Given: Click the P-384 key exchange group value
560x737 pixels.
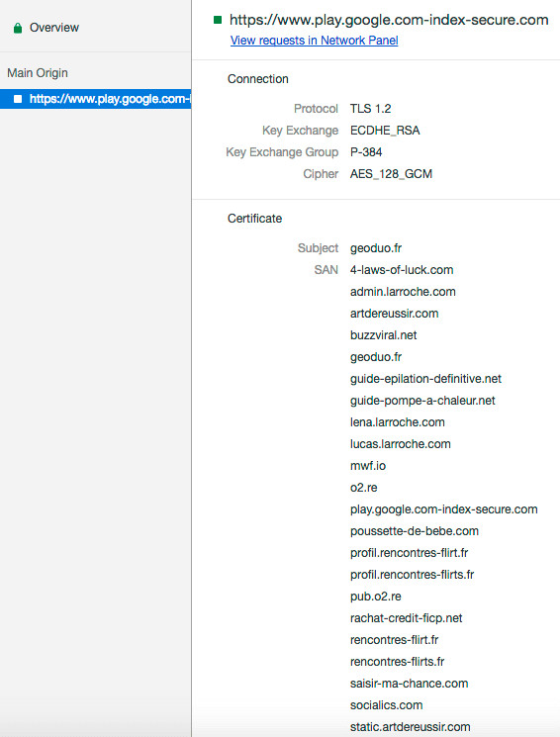Looking at the screenshot, I should coord(366,152).
